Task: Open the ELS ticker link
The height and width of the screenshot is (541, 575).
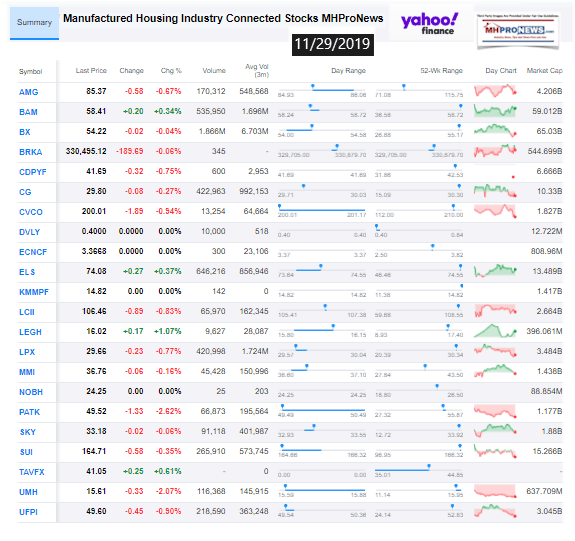Action: point(27,272)
